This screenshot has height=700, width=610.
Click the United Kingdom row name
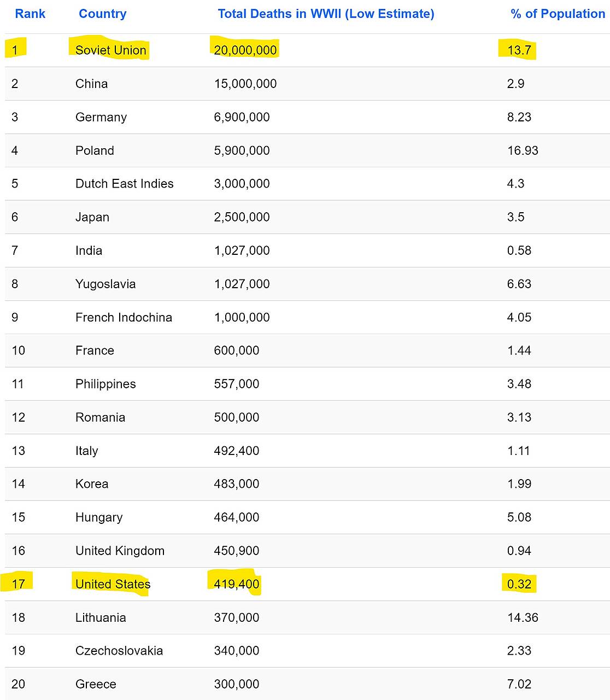pyautogui.click(x=120, y=551)
